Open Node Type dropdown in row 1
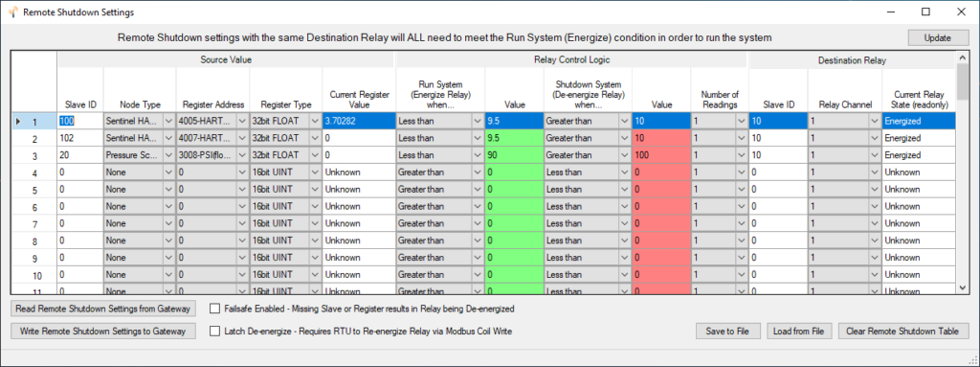 pos(168,121)
